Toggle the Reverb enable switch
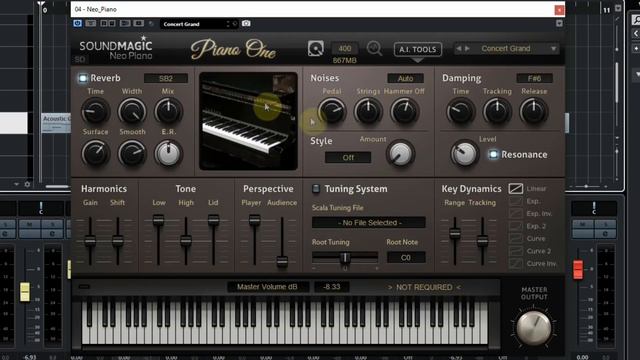This screenshot has height=360, width=640. (x=83, y=78)
